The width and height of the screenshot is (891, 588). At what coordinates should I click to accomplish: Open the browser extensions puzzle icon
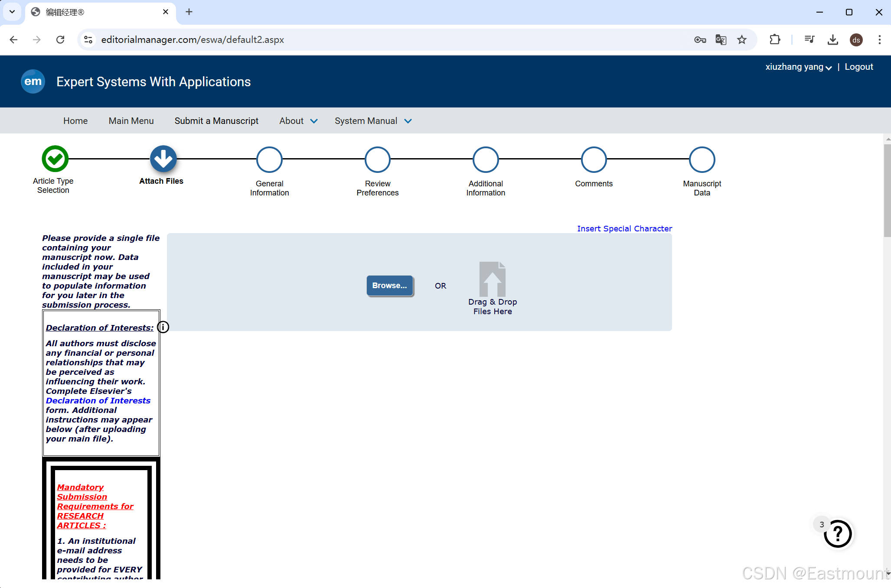(x=775, y=40)
